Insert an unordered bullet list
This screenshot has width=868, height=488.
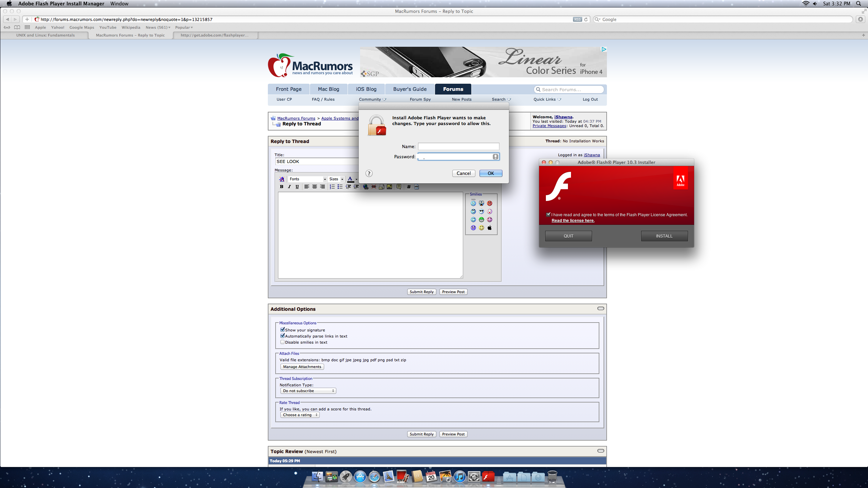coord(340,187)
